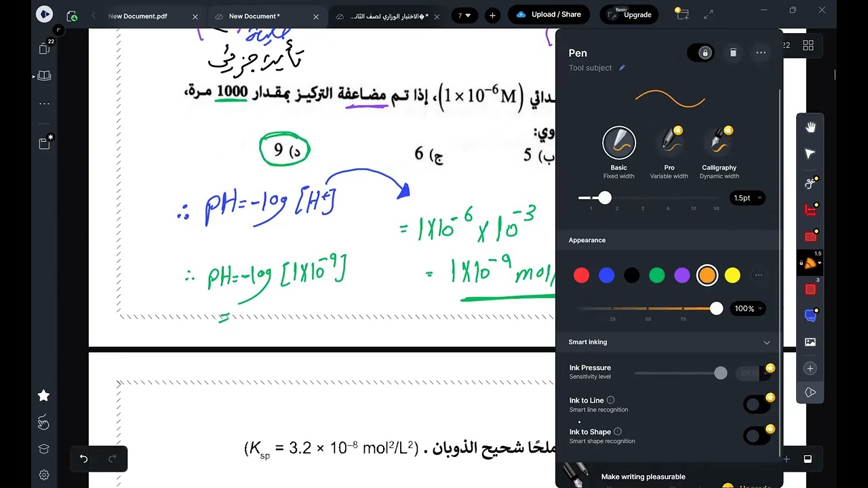Screen dimensions: 868x488
Task: Pick the yellow color swatch
Action: tap(732, 275)
